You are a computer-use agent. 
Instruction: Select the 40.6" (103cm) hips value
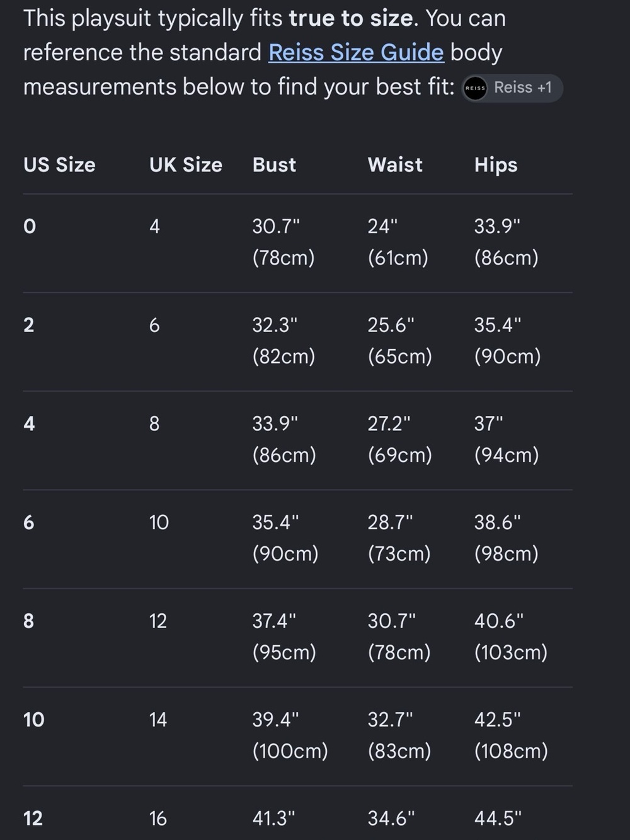pos(511,636)
